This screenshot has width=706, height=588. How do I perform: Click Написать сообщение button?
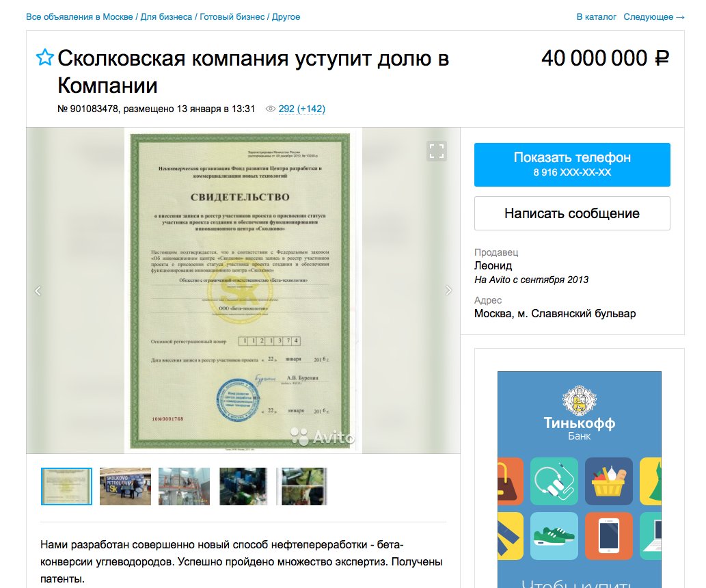pos(572,213)
